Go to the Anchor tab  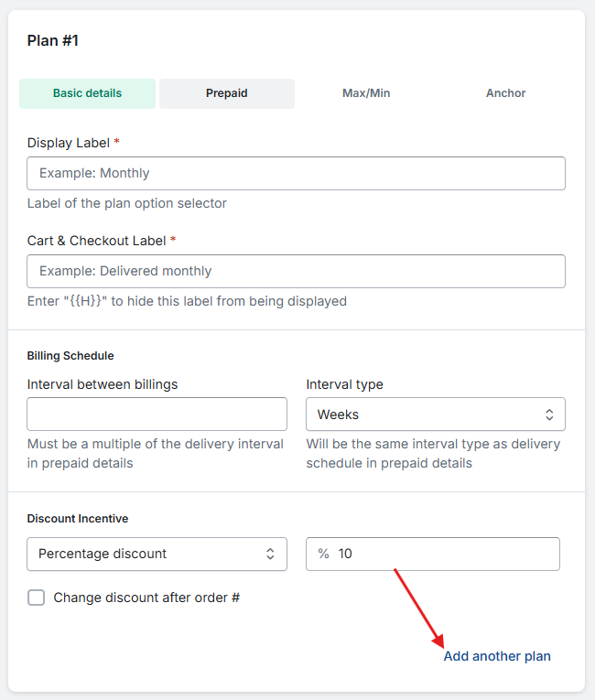point(505,93)
